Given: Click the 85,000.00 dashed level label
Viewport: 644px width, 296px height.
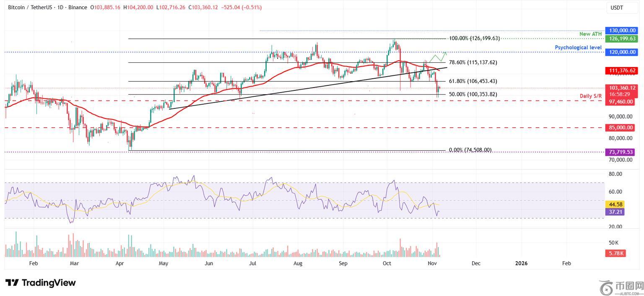Looking at the screenshot, I should coord(620,128).
